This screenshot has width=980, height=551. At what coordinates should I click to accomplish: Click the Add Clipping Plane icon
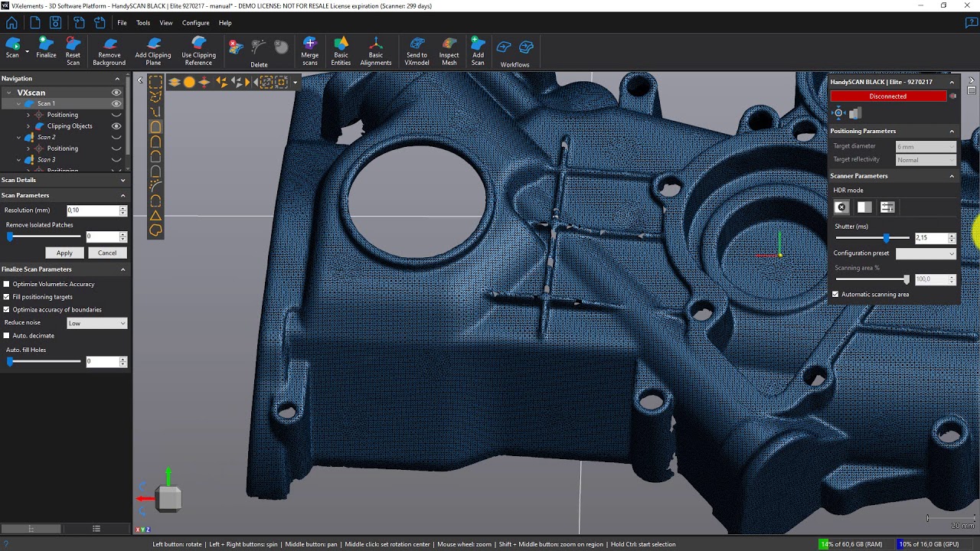(153, 47)
